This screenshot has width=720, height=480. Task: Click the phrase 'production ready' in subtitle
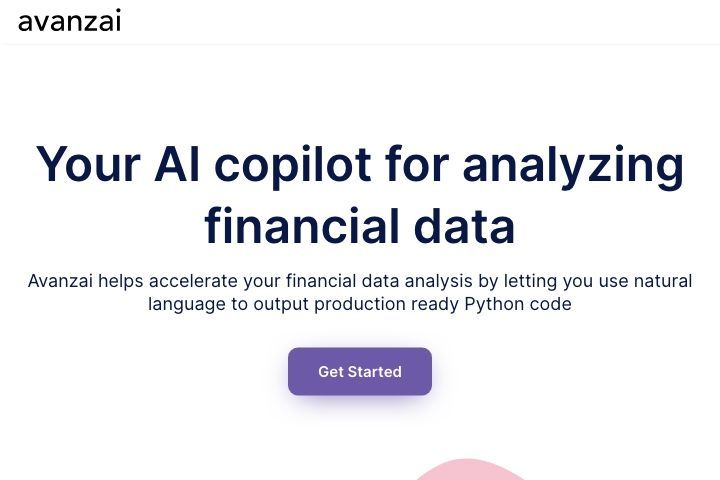tap(386, 305)
